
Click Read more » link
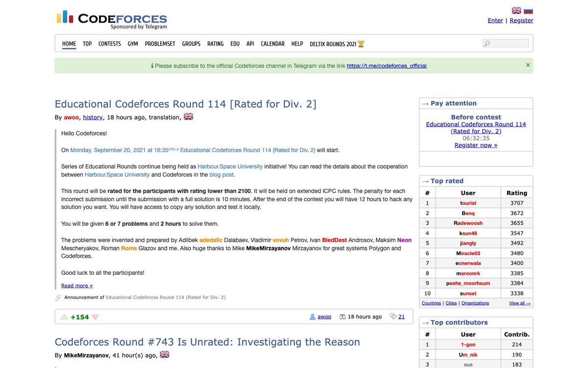tap(77, 286)
